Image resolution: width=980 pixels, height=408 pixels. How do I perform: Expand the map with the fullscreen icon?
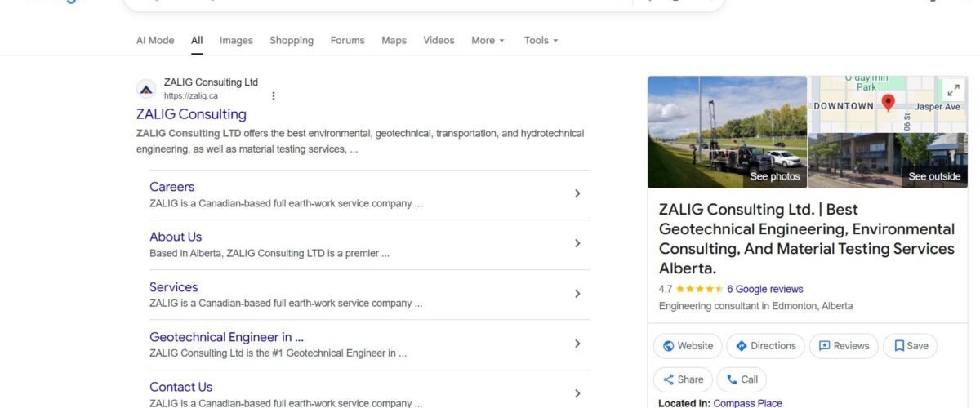pyautogui.click(x=952, y=91)
